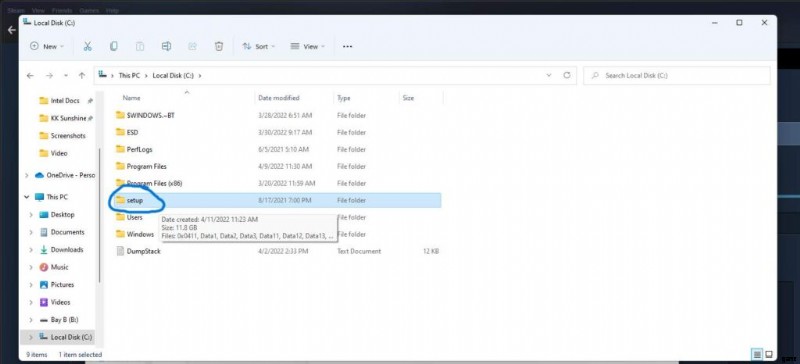
Task: Open address bar history dropdown chevron
Action: 549,75
